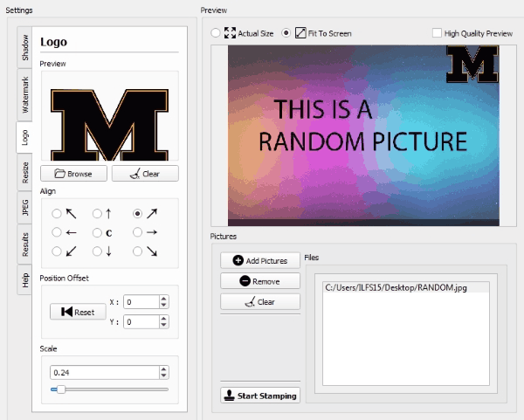This screenshot has width=524, height=420.
Task: Switch to the Logo tab
Action: click(x=24, y=138)
